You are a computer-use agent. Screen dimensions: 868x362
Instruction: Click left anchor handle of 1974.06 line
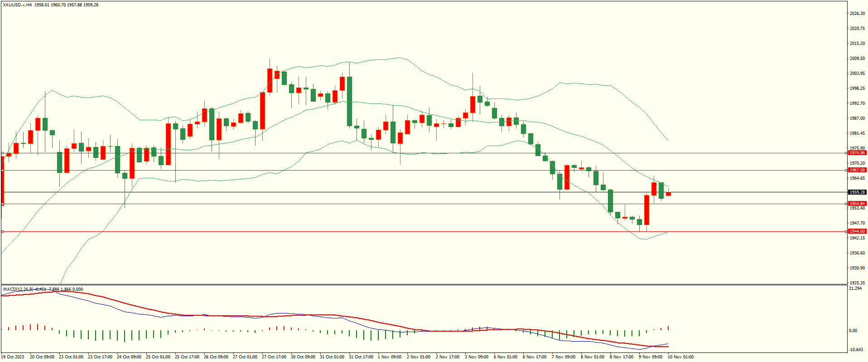(x=2, y=153)
